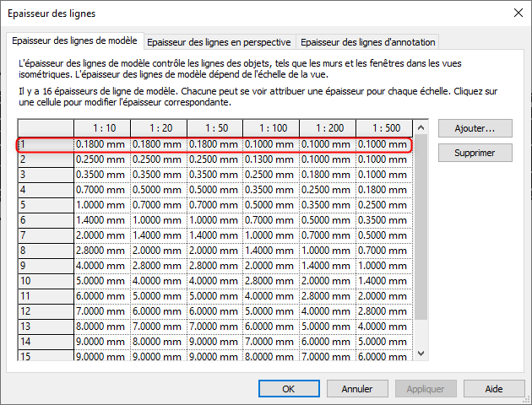Open help with the Aide button
The image size is (532, 405).
click(x=495, y=389)
